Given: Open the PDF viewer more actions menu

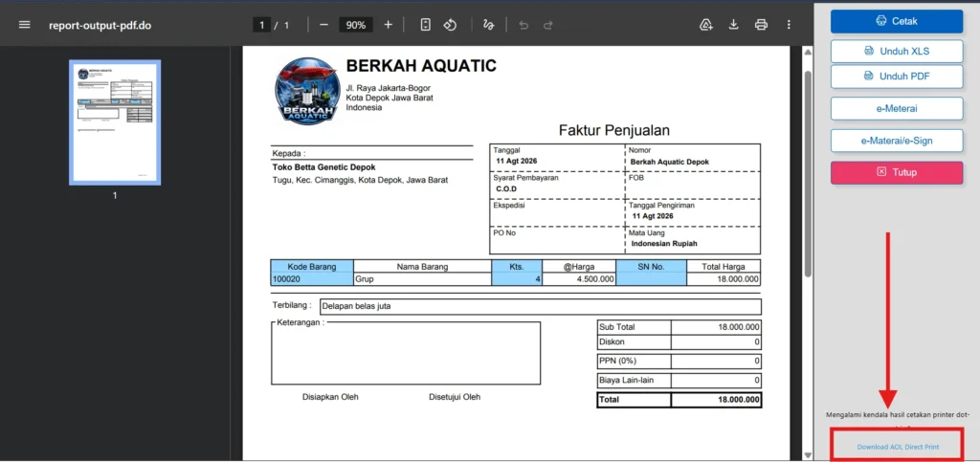Looking at the screenshot, I should click(x=789, y=25).
